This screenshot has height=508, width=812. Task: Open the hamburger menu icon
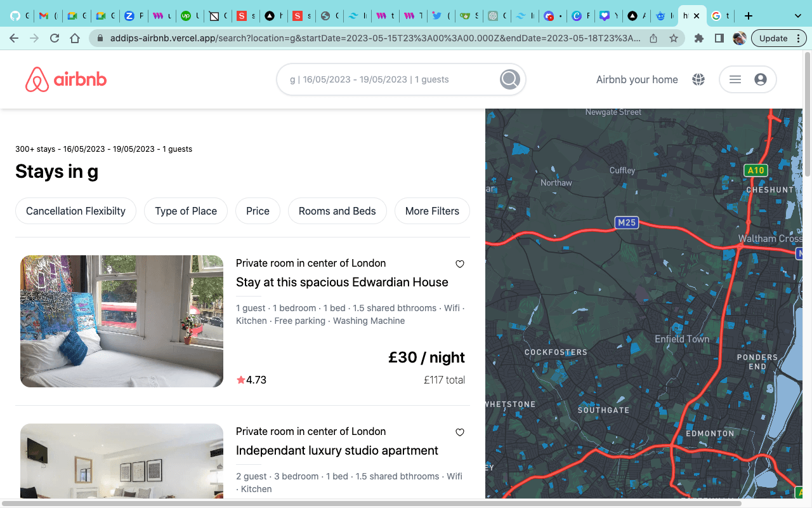click(735, 79)
